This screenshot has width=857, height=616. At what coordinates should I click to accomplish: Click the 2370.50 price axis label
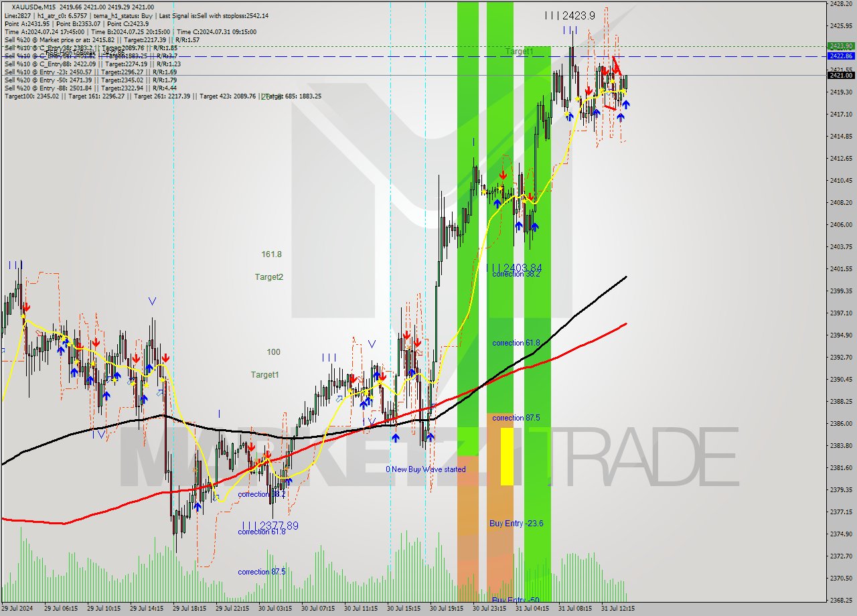click(x=840, y=578)
